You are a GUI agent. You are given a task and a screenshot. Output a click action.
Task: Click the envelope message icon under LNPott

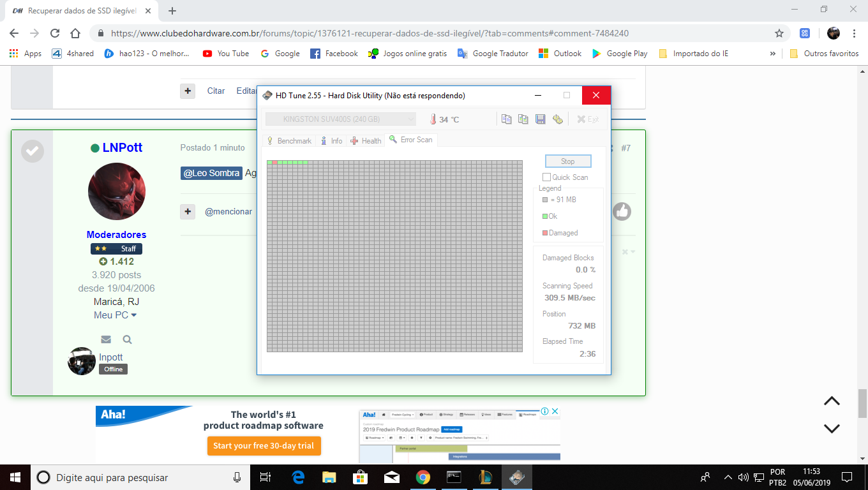106,339
